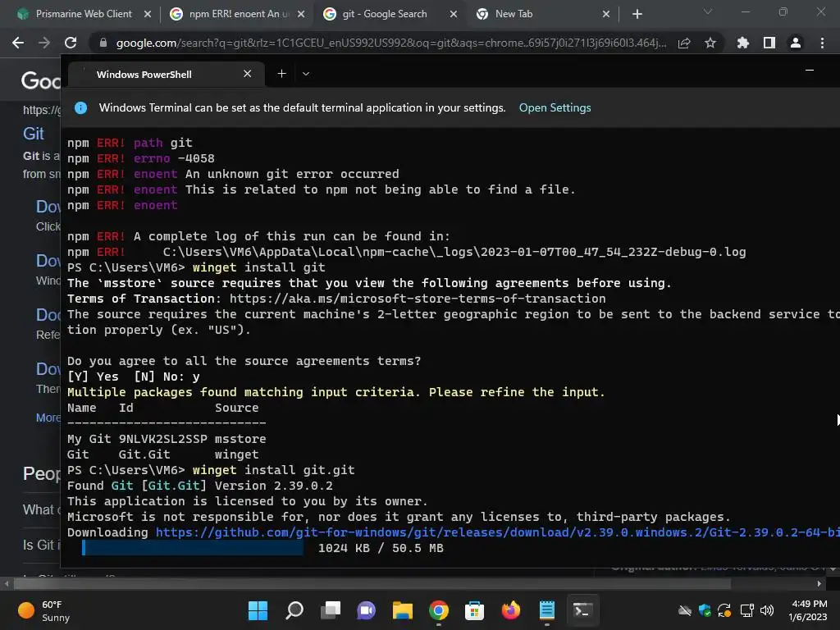Close the Windows PowerShell terminal tab

247,73
